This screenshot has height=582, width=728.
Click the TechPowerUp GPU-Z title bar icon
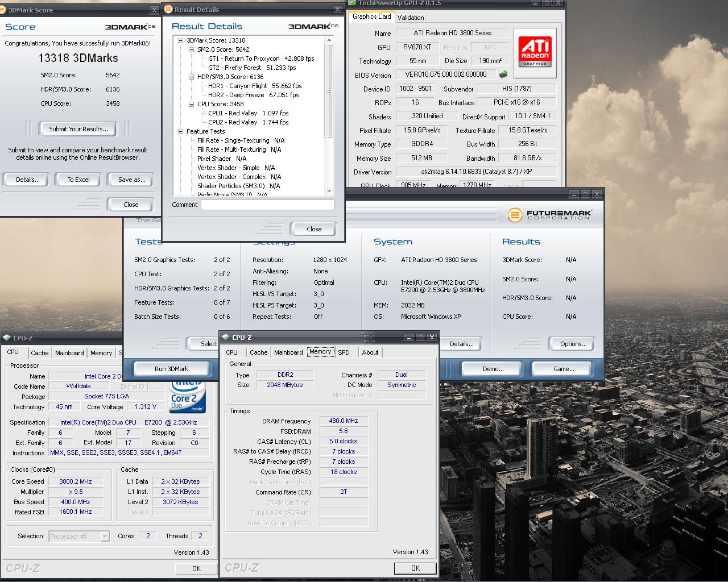click(x=353, y=3)
